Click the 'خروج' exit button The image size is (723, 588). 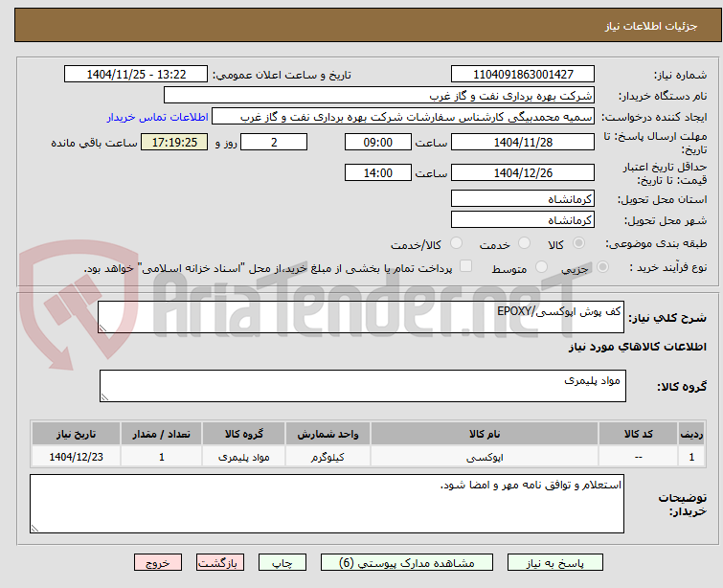coord(158,563)
